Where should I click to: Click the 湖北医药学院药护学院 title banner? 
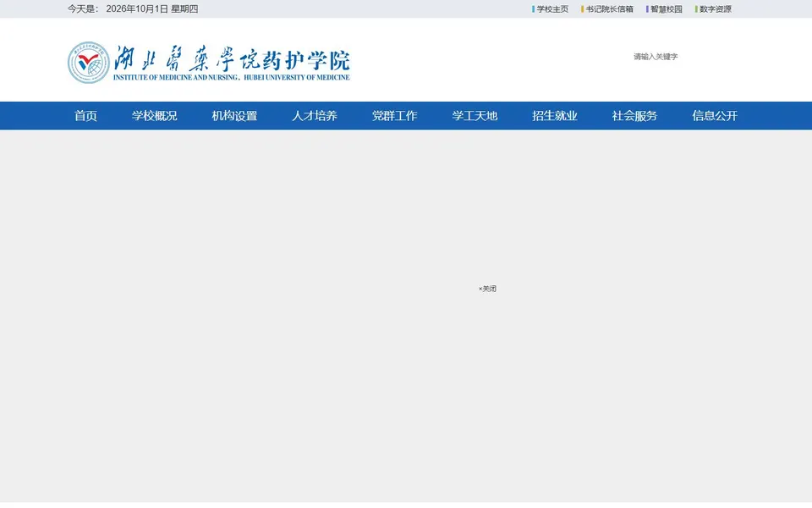pos(232,63)
